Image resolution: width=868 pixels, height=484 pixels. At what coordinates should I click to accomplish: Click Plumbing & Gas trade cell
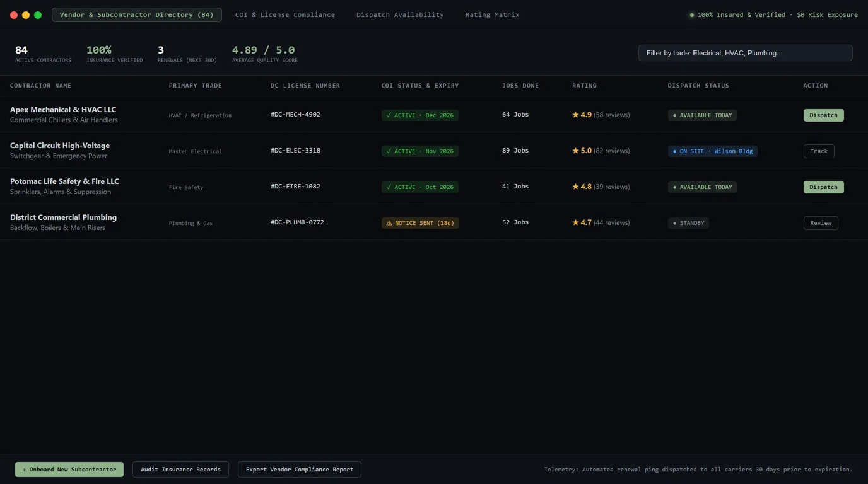pyautogui.click(x=191, y=223)
